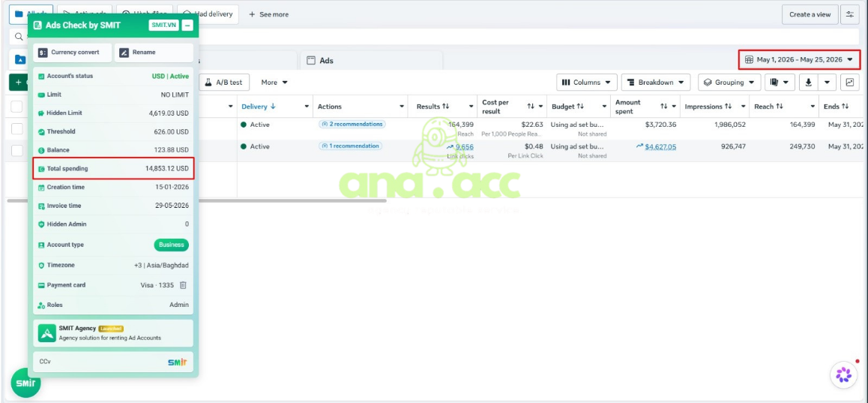Click the Create a view button
This screenshot has height=403, width=868.
point(810,14)
